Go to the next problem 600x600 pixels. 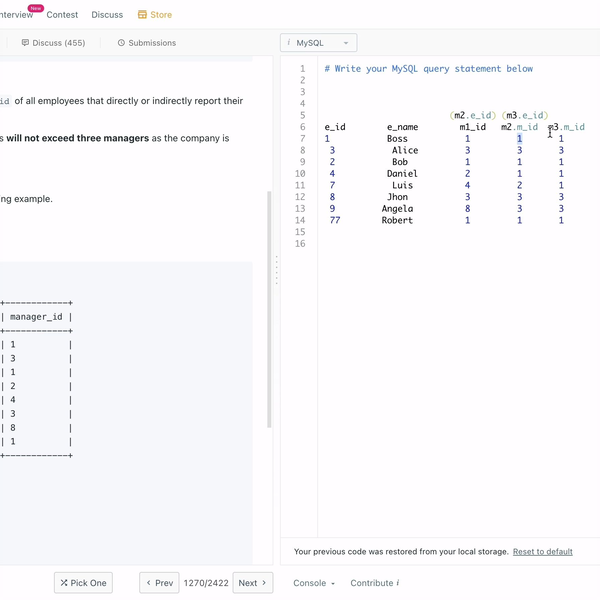coord(252,583)
